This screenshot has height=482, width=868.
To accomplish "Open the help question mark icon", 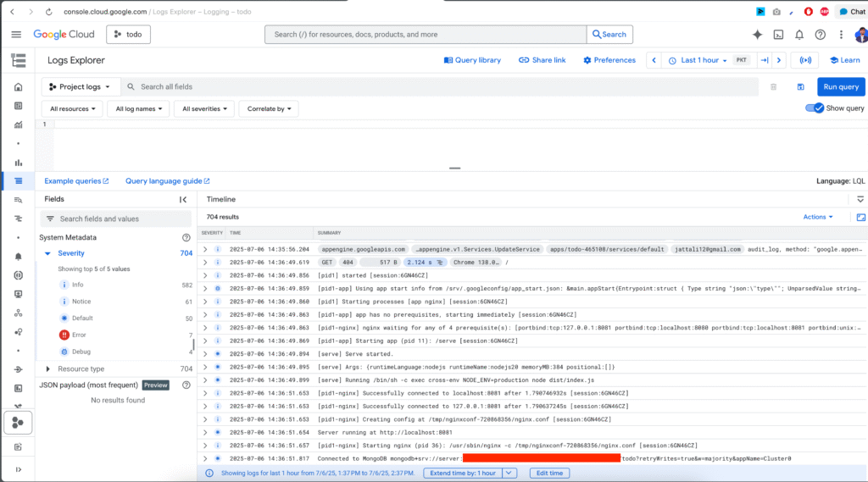I will point(821,35).
